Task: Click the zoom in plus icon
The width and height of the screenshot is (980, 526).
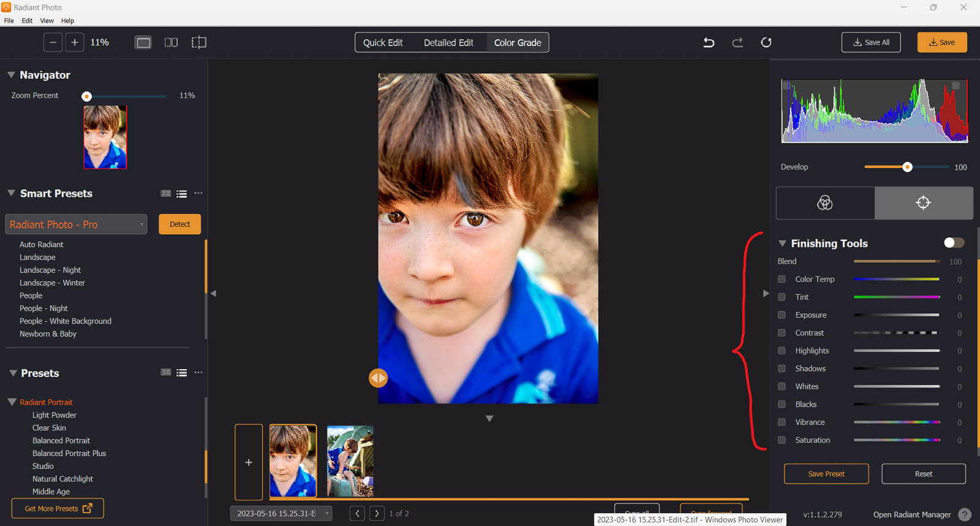Action: (75, 42)
